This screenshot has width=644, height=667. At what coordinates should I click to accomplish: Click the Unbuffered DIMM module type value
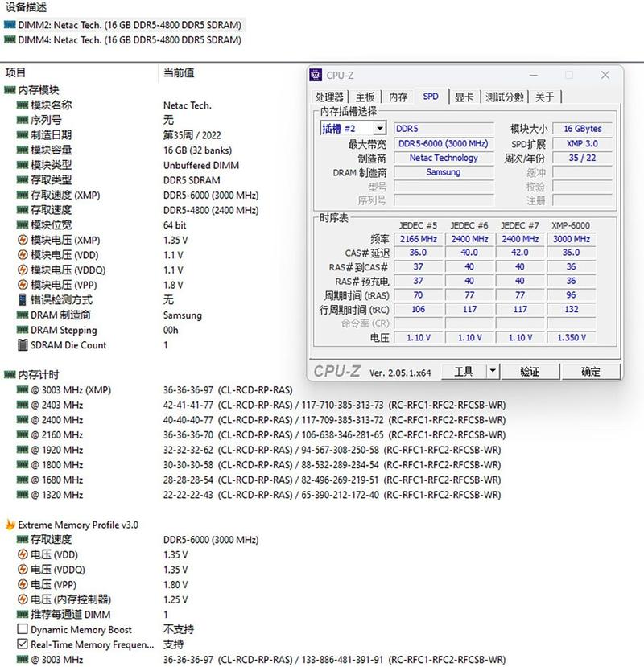click(x=201, y=165)
